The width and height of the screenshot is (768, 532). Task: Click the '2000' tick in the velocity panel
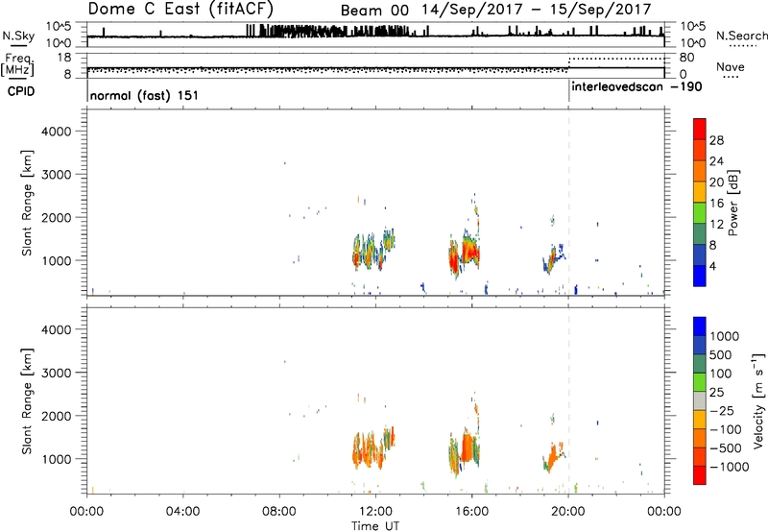[56, 416]
